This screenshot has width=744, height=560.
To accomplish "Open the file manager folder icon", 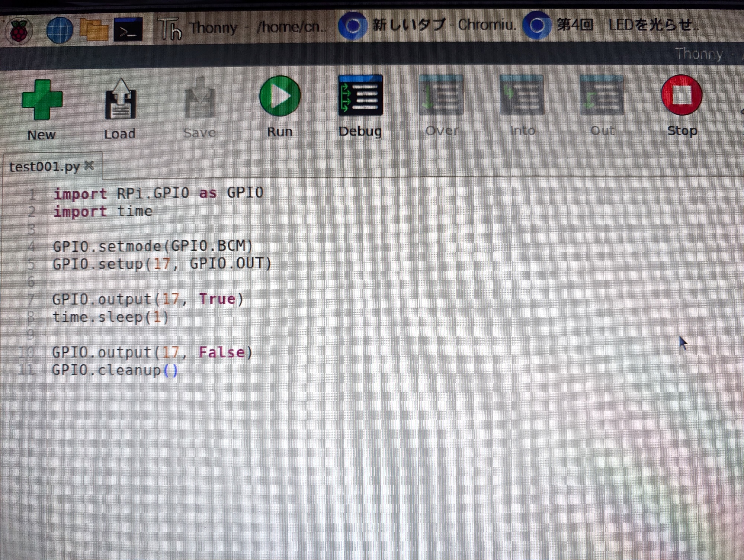I will tap(94, 30).
